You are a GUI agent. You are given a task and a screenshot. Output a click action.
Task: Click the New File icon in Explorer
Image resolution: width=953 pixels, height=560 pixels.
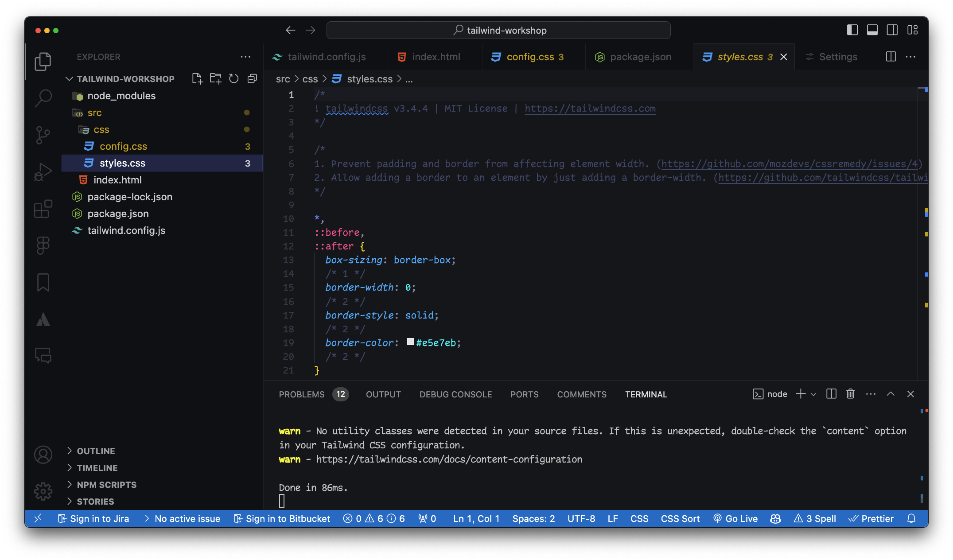(197, 79)
